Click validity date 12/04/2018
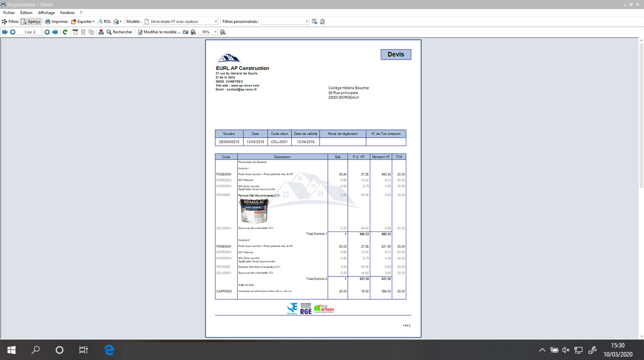This screenshot has width=644, height=360. click(305, 141)
